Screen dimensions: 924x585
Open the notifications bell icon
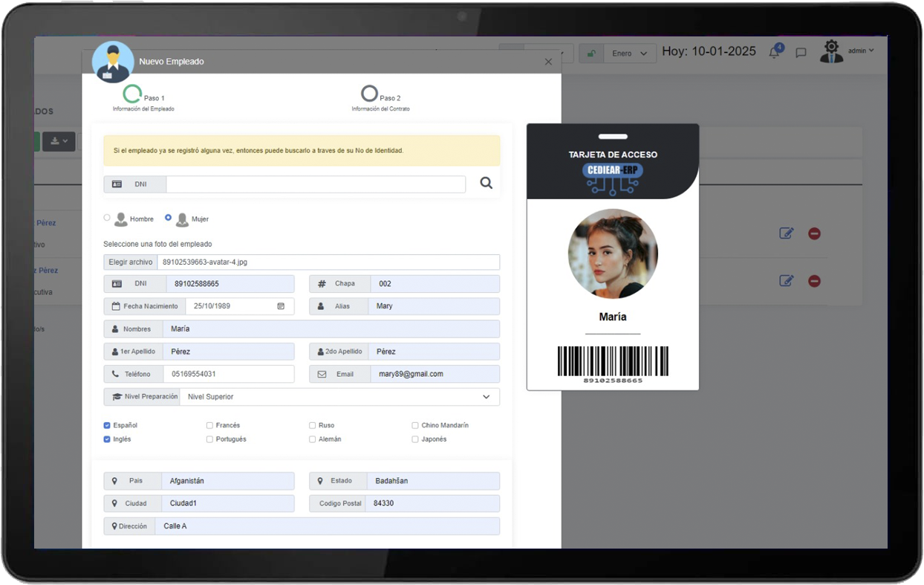[774, 53]
